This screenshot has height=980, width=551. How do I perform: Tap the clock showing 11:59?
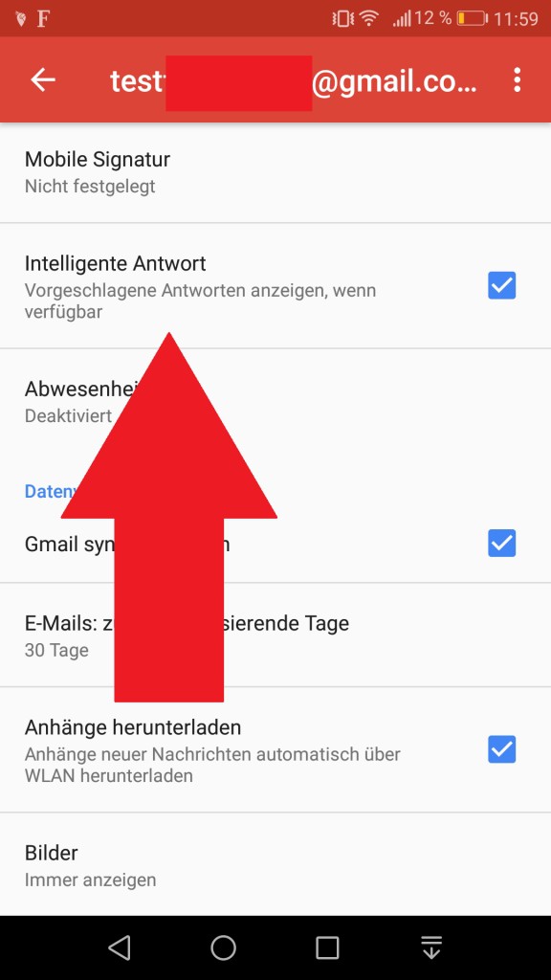click(516, 19)
